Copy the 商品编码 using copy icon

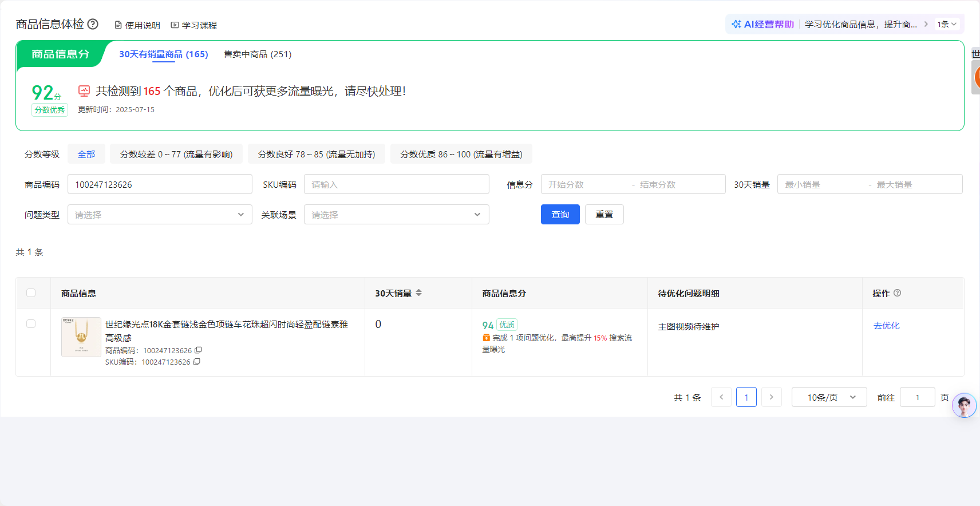(198, 350)
